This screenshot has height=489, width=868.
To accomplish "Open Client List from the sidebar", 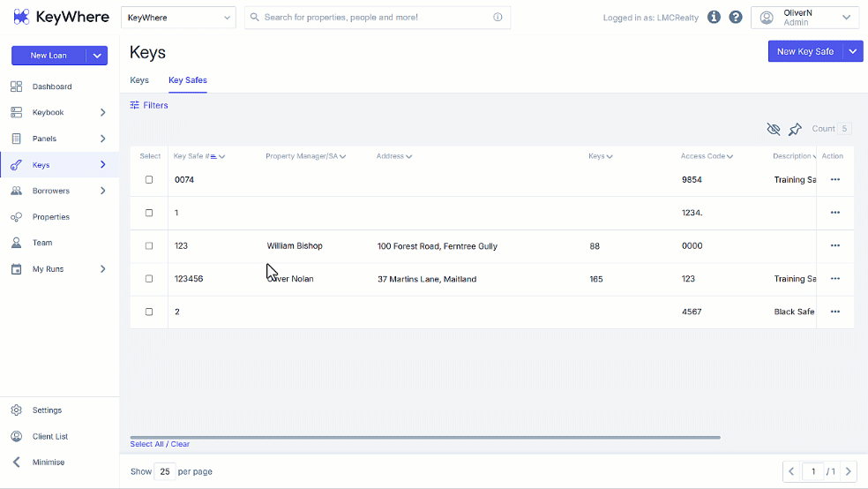I will pos(49,436).
